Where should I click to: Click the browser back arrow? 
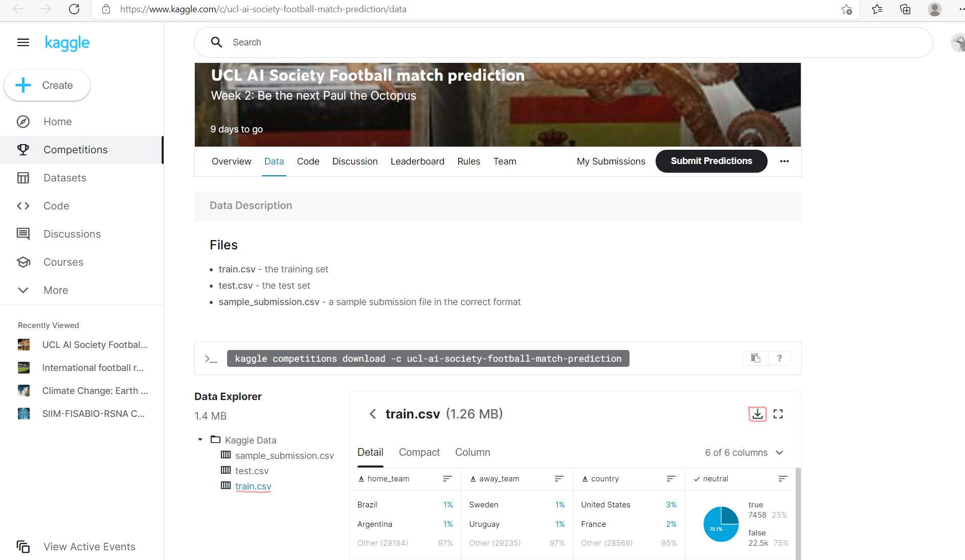pyautogui.click(x=18, y=9)
